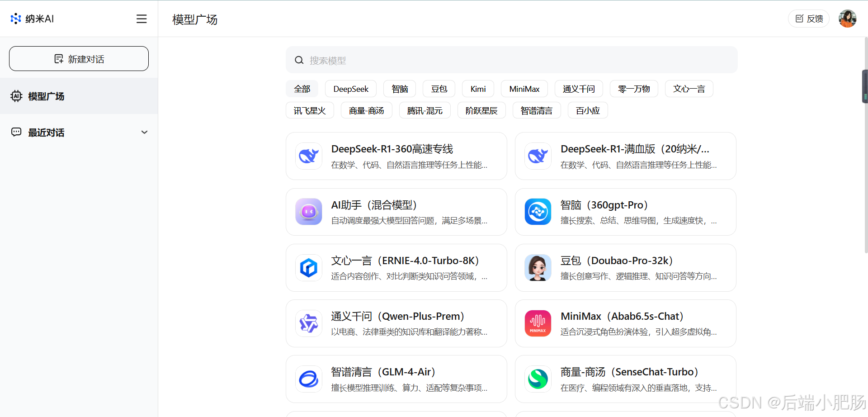Expand the 最近对话 chevron
The image size is (868, 417).
coord(144,133)
